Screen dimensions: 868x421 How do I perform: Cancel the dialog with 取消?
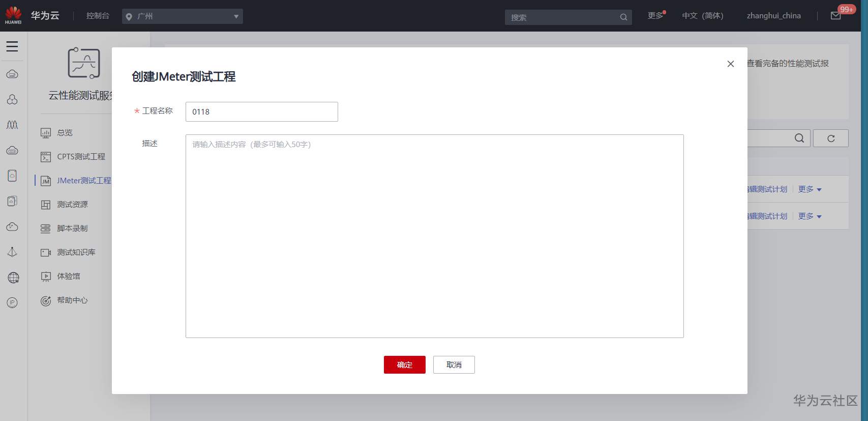(x=454, y=364)
